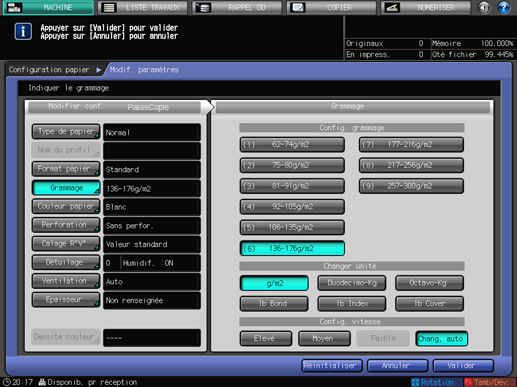Click the Non renseignée value
The height and width of the screenshot is (387, 517).
(152, 300)
